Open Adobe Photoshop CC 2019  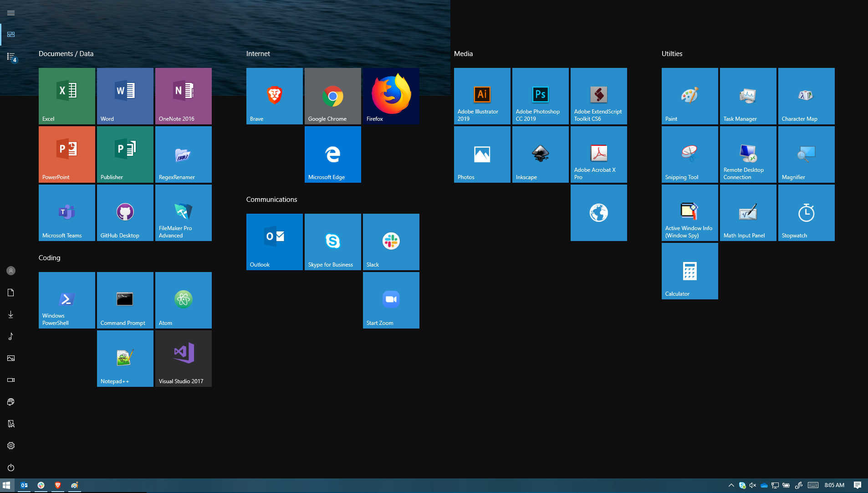540,96
